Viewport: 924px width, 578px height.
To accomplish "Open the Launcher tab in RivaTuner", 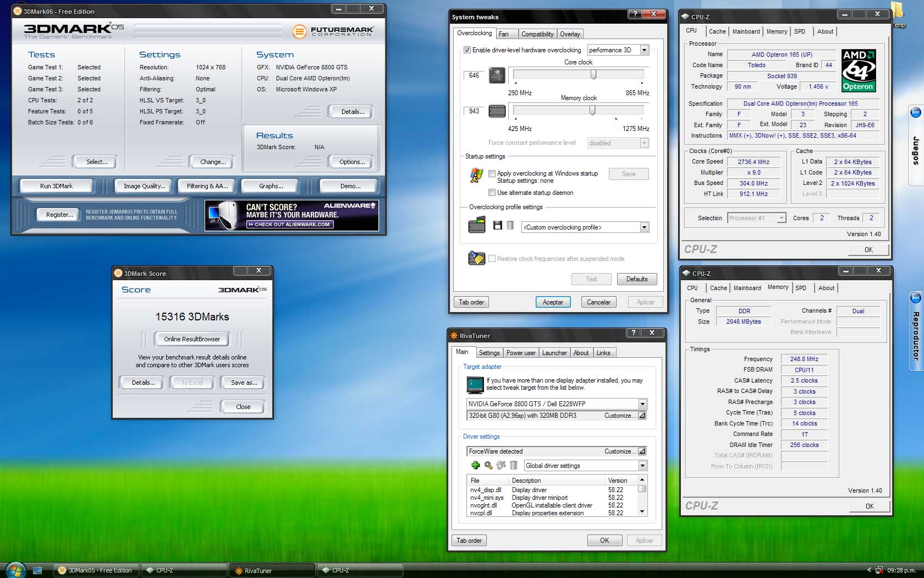I will (x=554, y=353).
